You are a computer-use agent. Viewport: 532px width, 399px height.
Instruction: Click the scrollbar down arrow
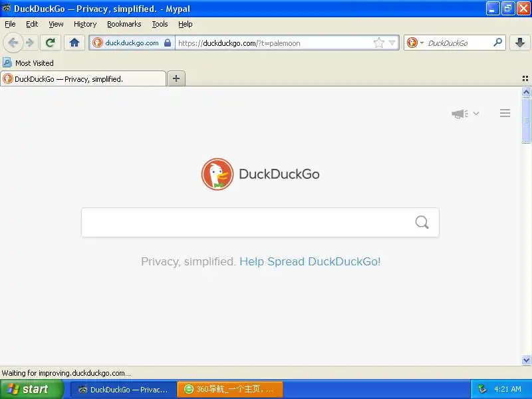[526, 360]
